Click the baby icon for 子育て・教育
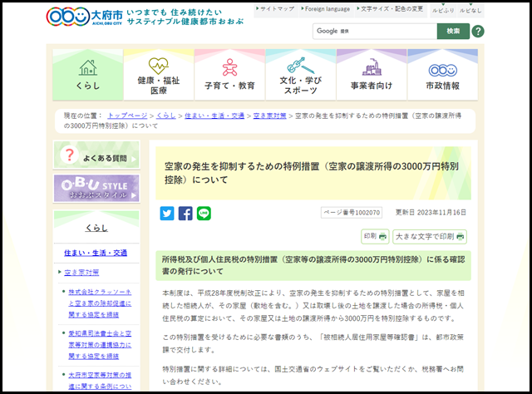Screen dimensions: 532x394 tap(229, 67)
